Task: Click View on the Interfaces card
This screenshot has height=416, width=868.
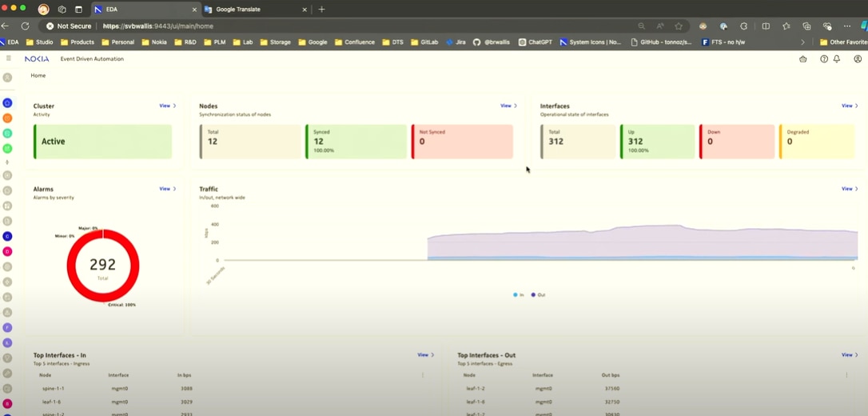Action: click(x=850, y=106)
